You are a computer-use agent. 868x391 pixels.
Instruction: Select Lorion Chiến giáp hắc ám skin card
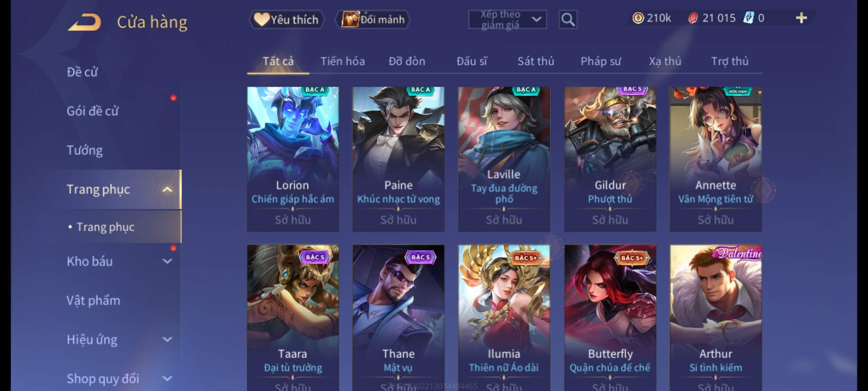293,159
